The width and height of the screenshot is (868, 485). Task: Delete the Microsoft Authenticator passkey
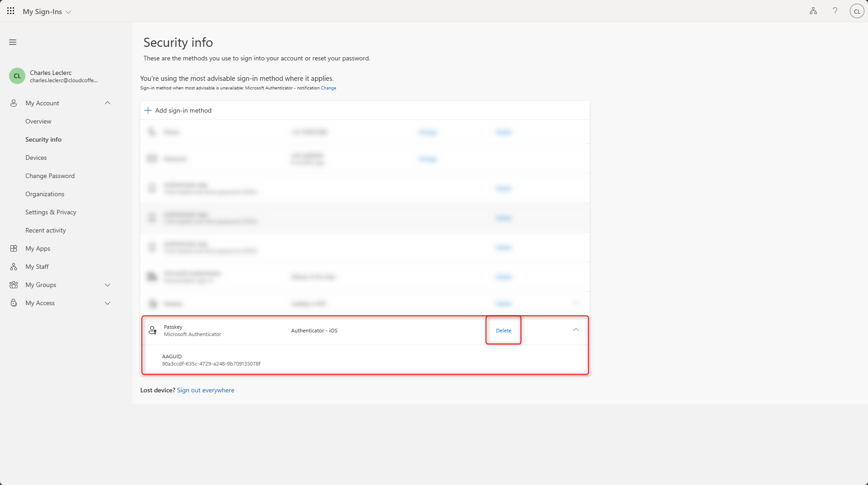[503, 331]
